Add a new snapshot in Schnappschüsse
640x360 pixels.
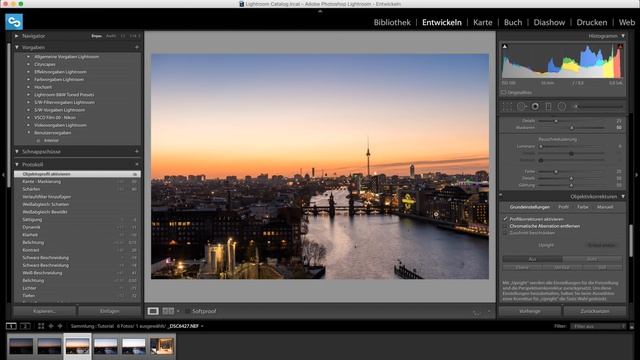tap(137, 151)
